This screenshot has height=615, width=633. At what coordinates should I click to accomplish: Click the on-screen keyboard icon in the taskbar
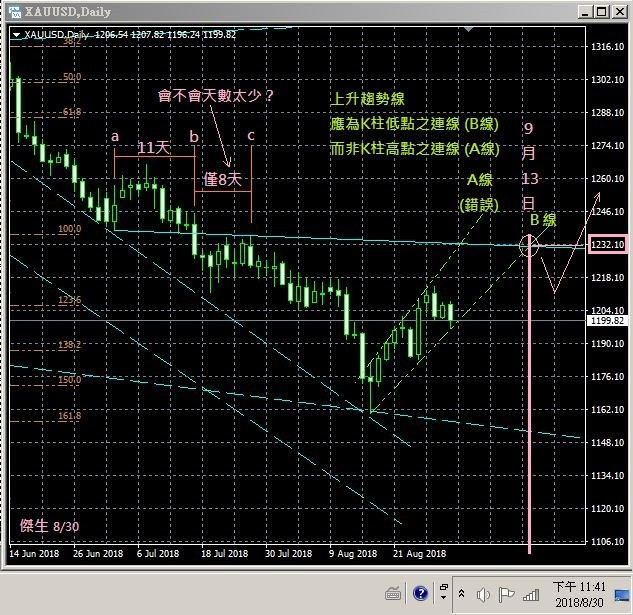(x=393, y=593)
